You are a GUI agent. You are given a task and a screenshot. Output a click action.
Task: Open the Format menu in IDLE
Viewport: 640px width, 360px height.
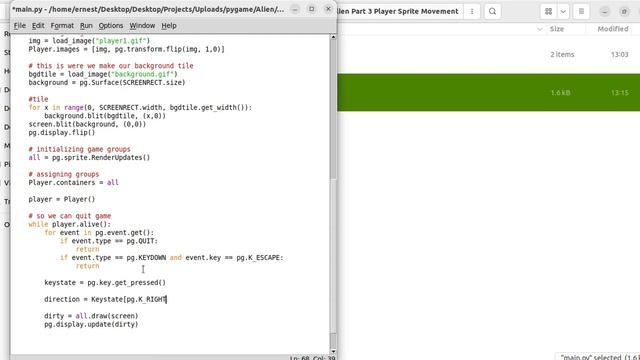click(x=62, y=26)
